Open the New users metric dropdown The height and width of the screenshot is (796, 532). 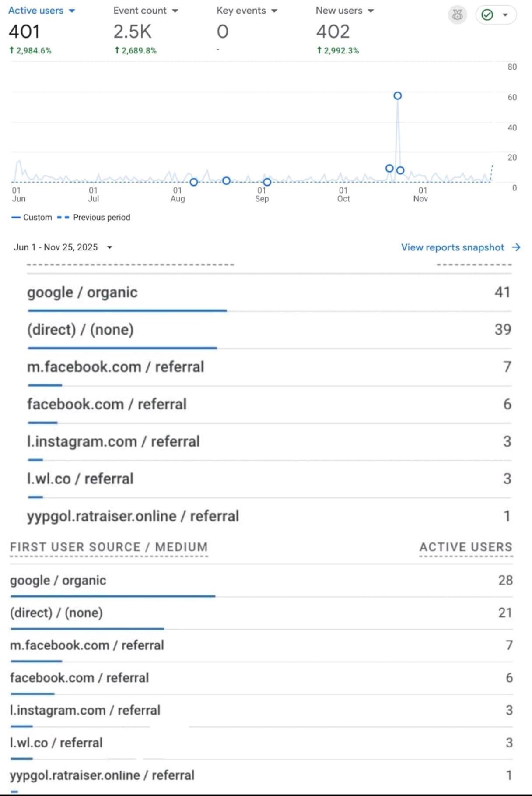[x=370, y=10]
